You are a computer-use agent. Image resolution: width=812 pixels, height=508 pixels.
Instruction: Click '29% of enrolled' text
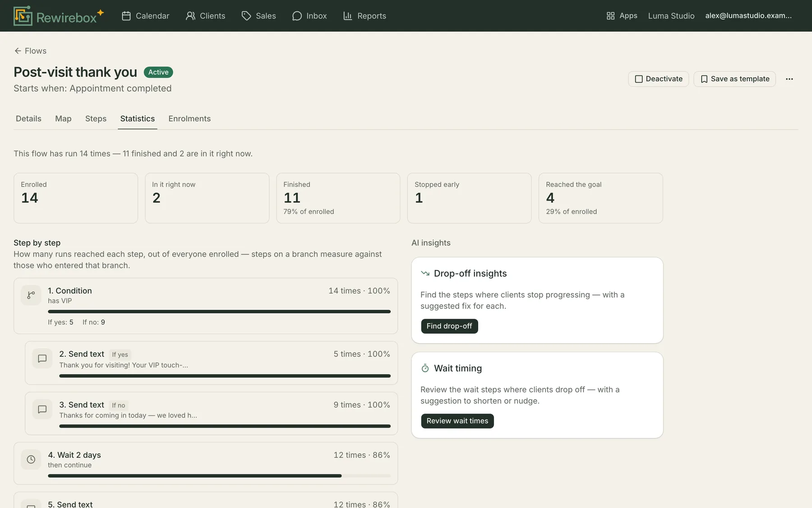pyautogui.click(x=571, y=212)
